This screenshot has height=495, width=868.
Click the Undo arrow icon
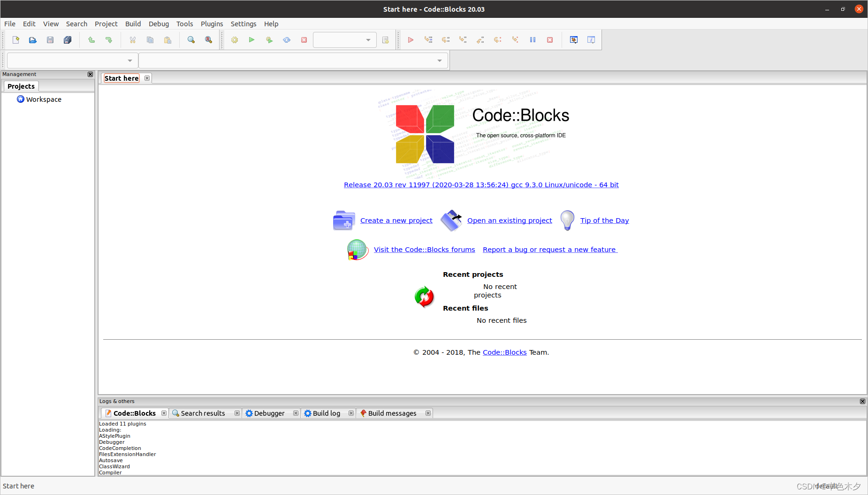tap(91, 40)
